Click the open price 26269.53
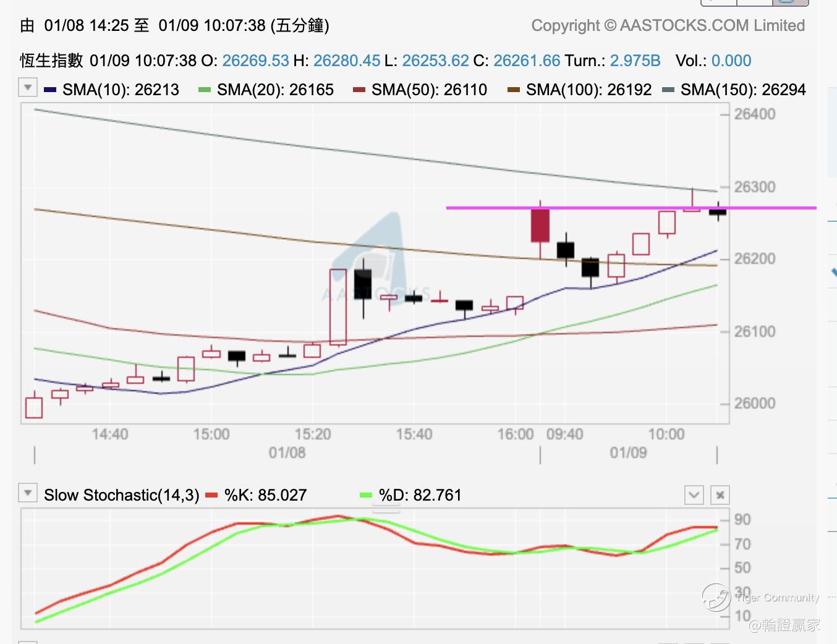The image size is (837, 644). pos(256,61)
